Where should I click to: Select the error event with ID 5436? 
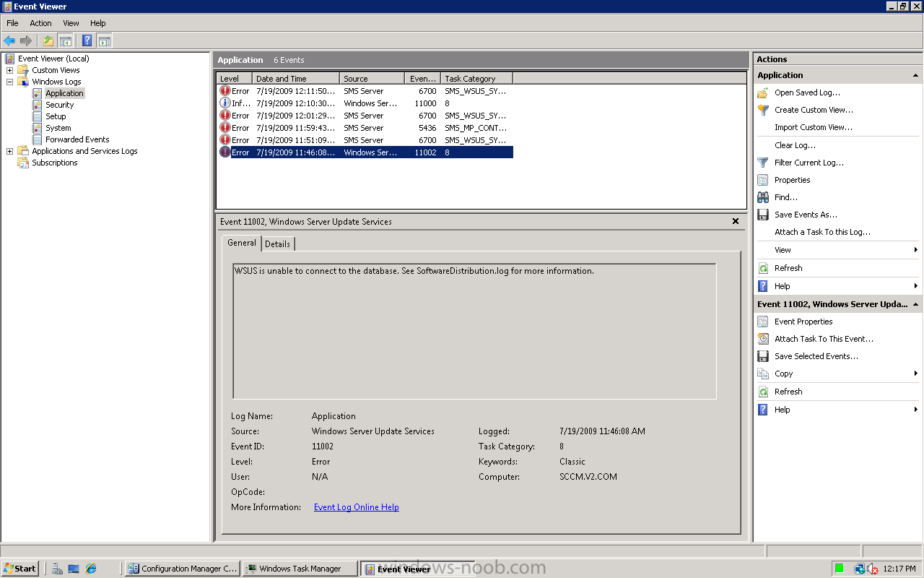point(365,128)
